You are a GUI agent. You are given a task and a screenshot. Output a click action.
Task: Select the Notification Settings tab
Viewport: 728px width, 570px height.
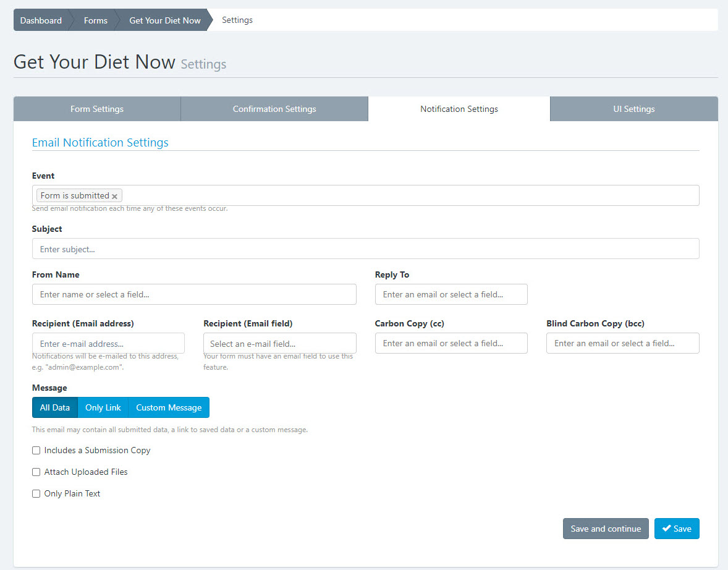(x=459, y=109)
